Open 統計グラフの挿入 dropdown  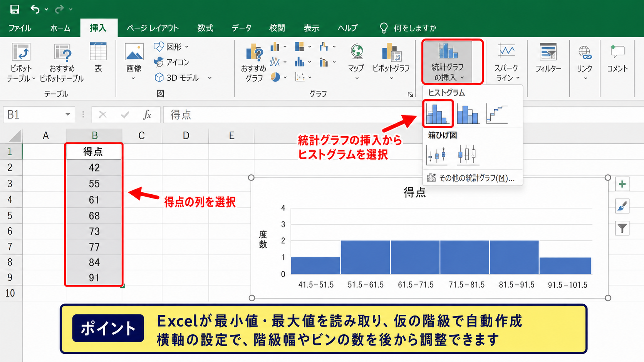point(452,62)
